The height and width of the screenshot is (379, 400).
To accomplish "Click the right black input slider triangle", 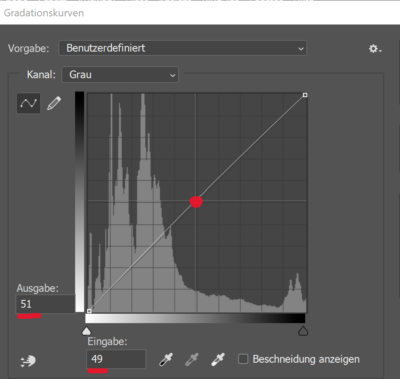I will [x=303, y=331].
